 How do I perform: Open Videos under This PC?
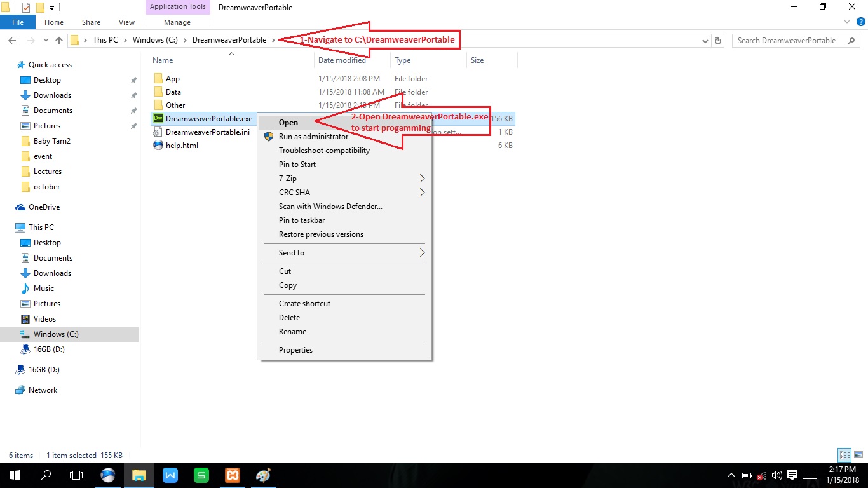point(44,319)
